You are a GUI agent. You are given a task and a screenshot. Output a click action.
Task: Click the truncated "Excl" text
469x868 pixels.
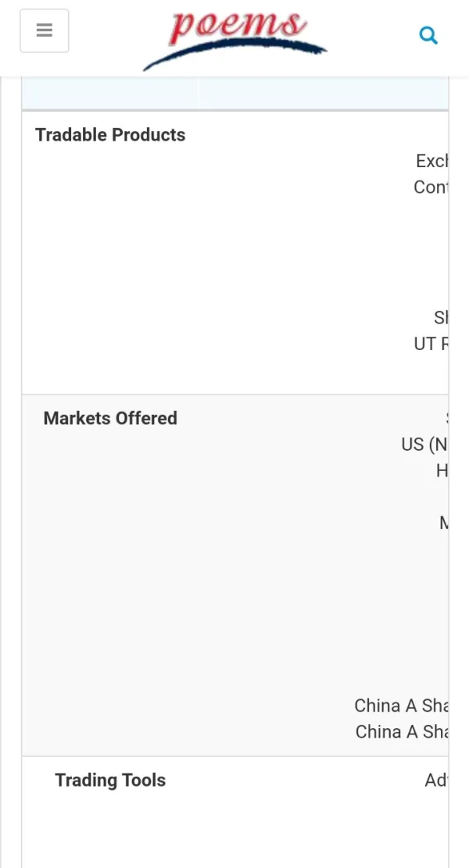431,161
